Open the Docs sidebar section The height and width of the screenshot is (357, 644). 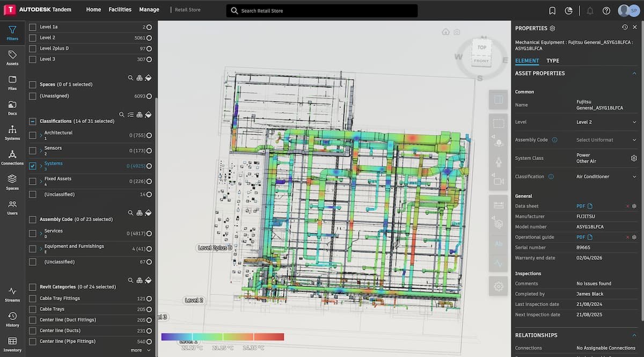[x=12, y=107]
